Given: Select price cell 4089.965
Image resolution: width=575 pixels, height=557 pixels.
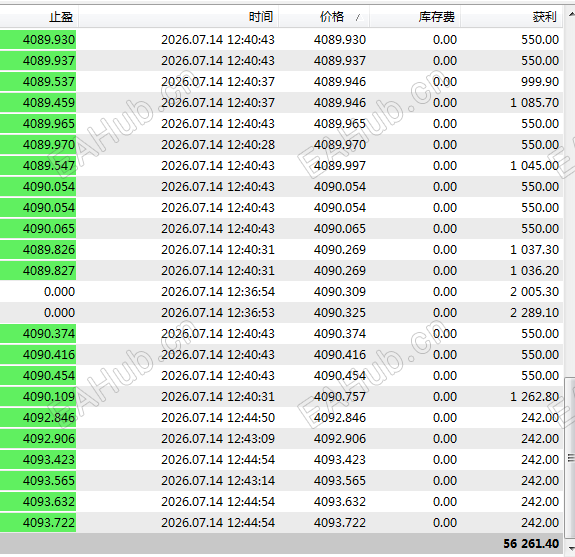Looking at the screenshot, I should coord(340,124).
